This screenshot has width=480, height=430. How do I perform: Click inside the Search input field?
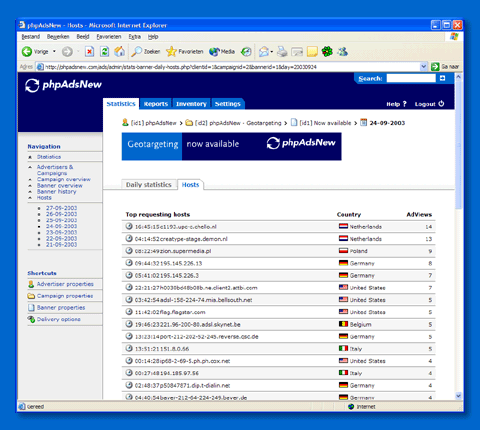click(x=411, y=78)
